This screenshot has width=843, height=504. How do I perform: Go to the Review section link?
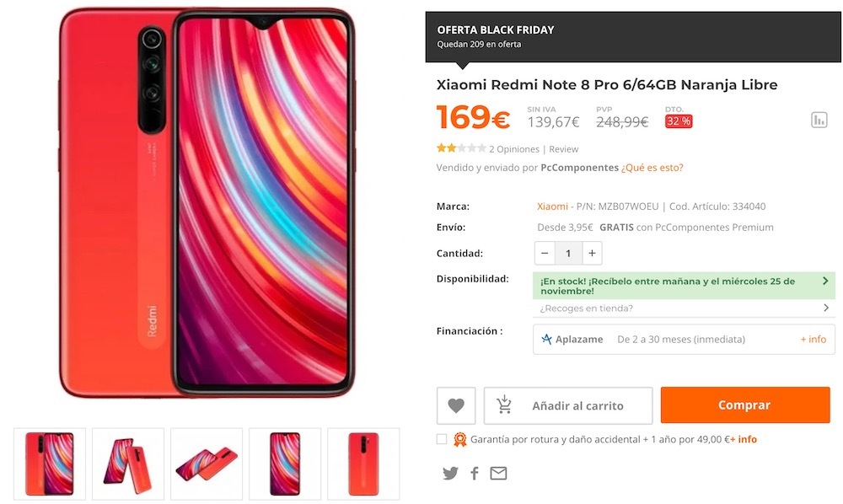point(563,149)
